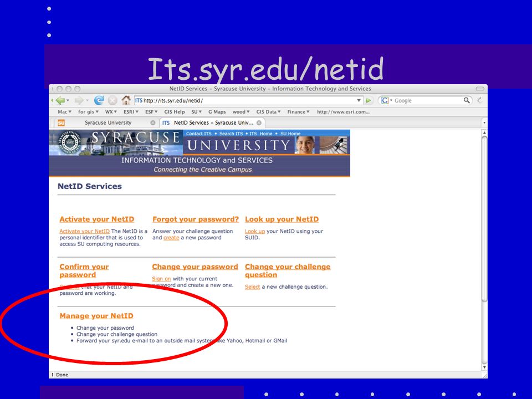
Task: Open the G Maps bookmark
Action: pos(217,111)
